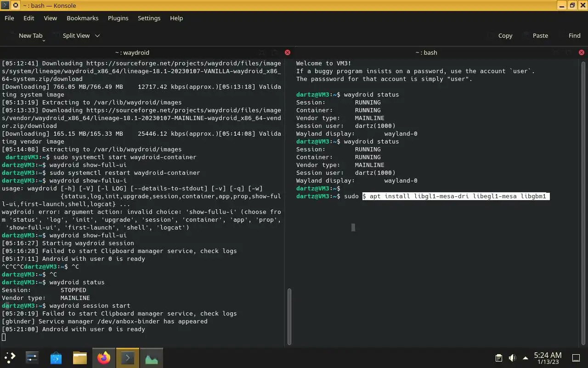Click '[05:17:11] Android with user 0 is ready'

click(73, 259)
